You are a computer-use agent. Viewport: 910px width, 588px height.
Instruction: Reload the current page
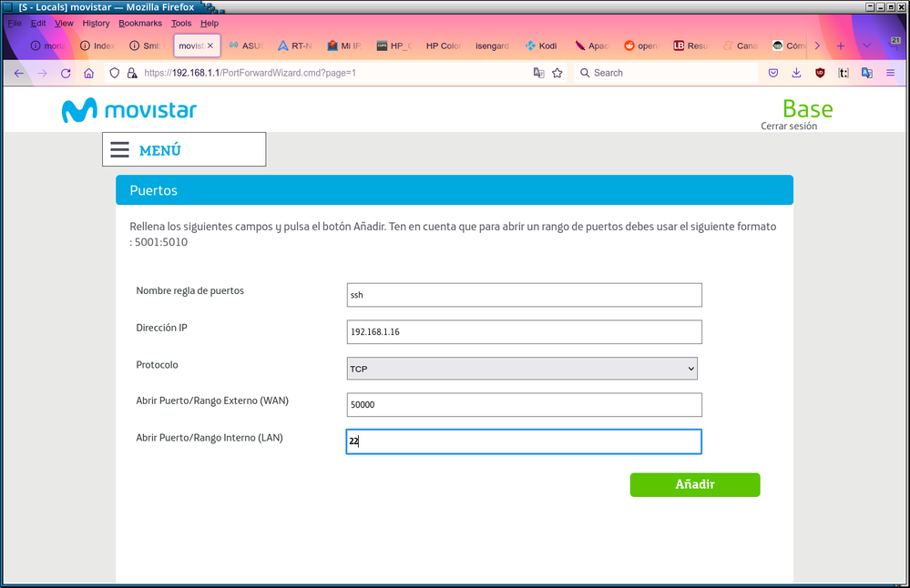pos(65,73)
